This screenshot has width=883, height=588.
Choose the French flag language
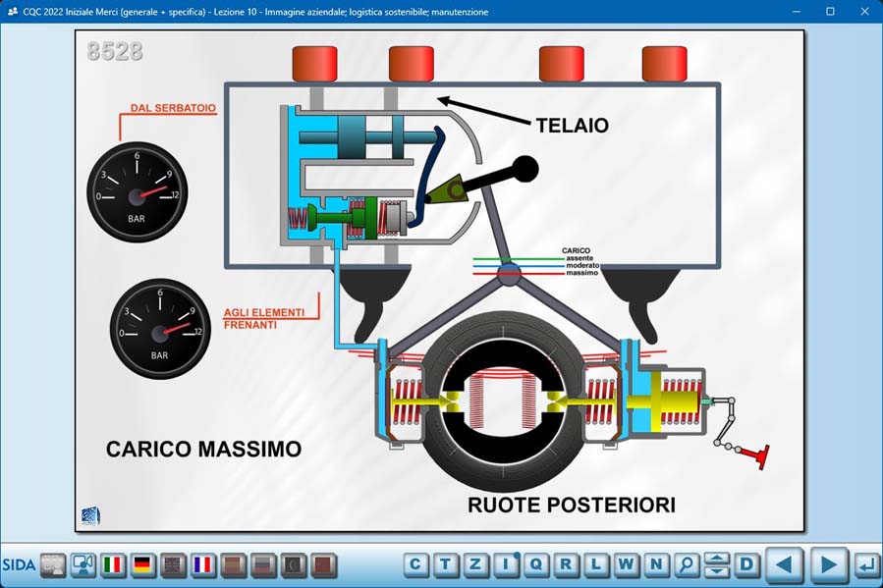pos(202,564)
